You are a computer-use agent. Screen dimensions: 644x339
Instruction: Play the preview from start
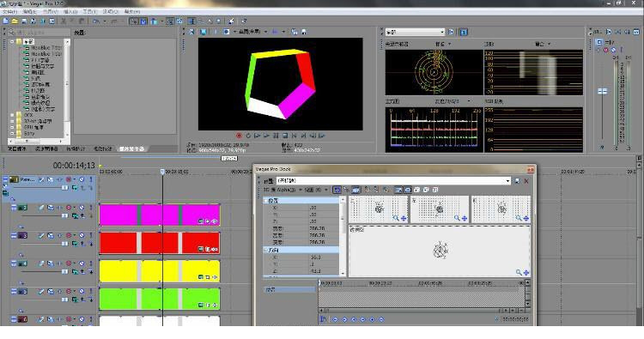point(257,135)
